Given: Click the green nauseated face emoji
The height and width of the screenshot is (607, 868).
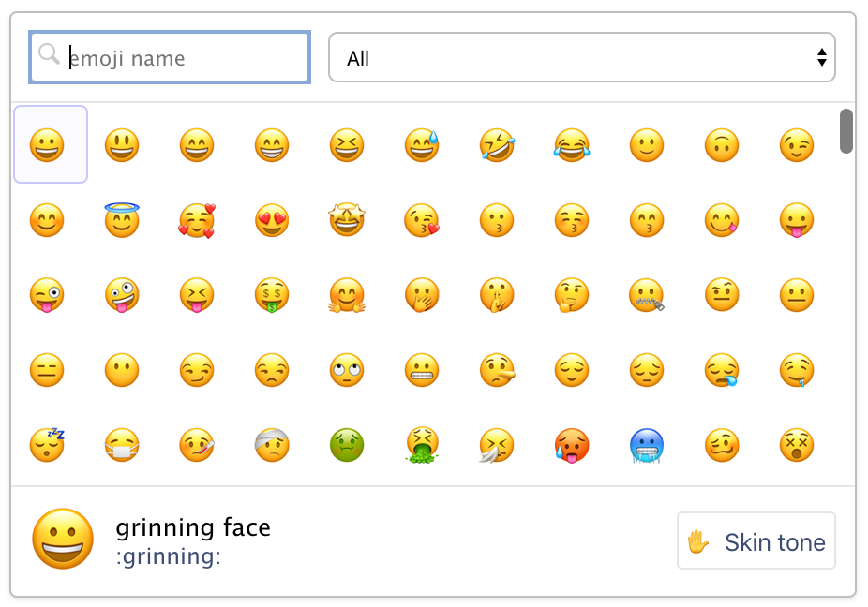Looking at the screenshot, I should click(x=347, y=445).
